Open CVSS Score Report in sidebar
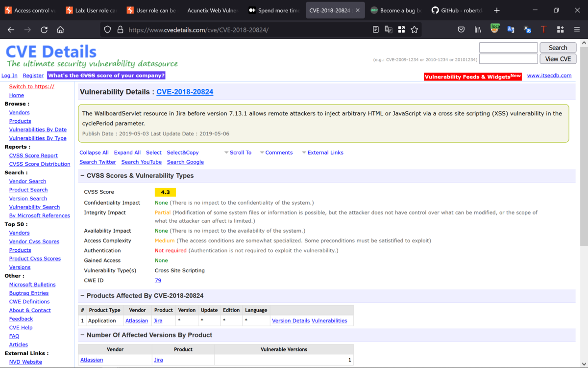The height and width of the screenshot is (368, 588). click(33, 156)
